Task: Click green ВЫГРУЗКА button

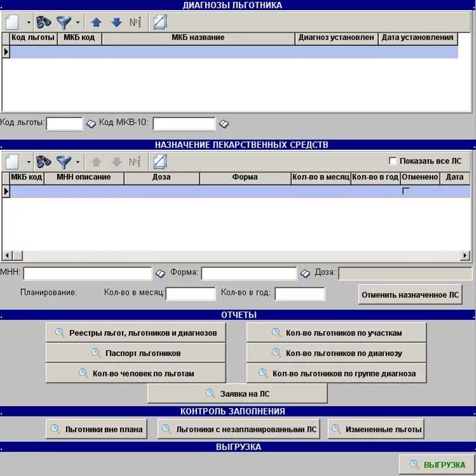Action: [437, 465]
